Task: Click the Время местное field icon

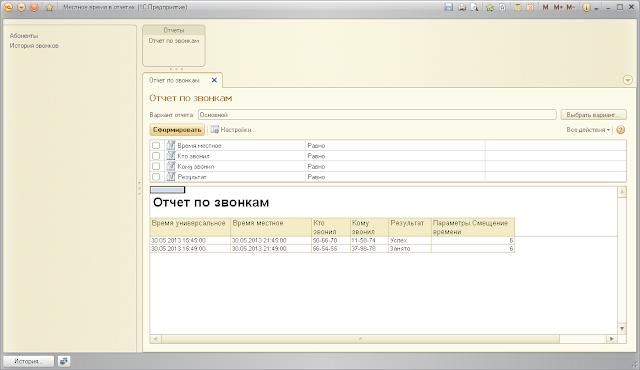Action: coord(171,145)
